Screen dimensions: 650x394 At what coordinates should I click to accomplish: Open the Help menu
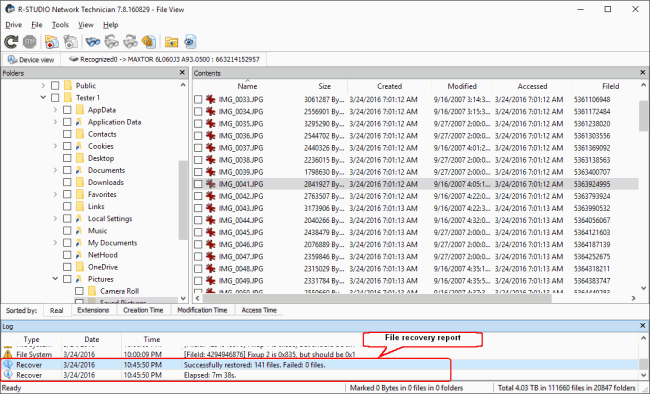(x=111, y=25)
